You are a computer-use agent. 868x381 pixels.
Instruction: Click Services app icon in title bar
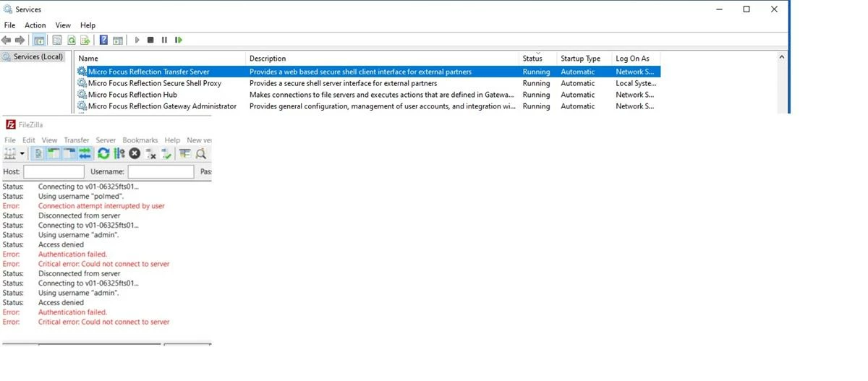pos(8,9)
